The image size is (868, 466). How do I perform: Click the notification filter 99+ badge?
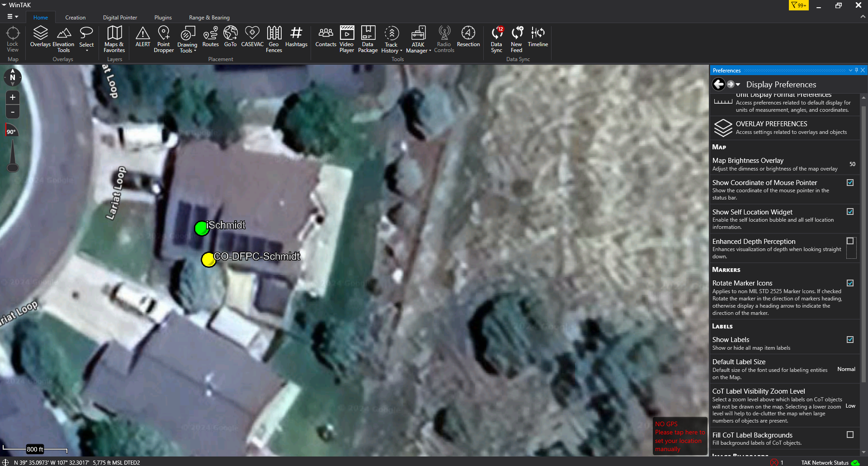(799, 5)
